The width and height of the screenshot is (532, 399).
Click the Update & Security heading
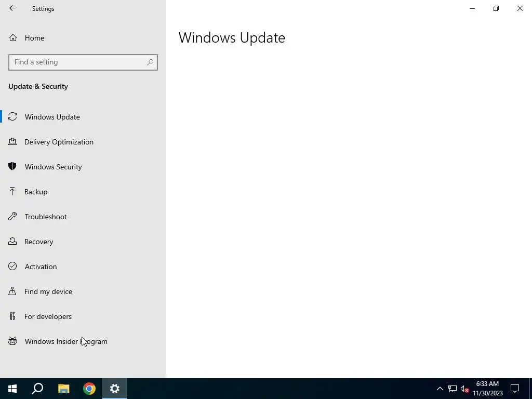click(x=38, y=86)
